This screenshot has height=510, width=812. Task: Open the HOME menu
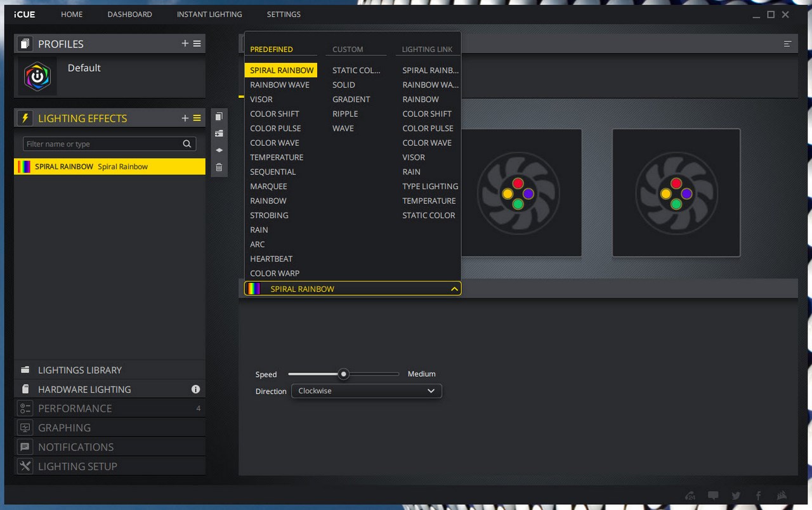(x=72, y=15)
